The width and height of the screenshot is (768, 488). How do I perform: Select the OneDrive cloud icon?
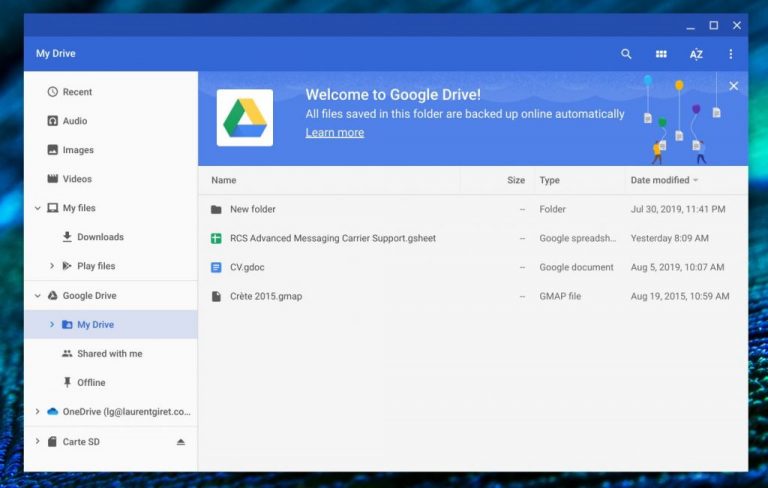click(52, 412)
